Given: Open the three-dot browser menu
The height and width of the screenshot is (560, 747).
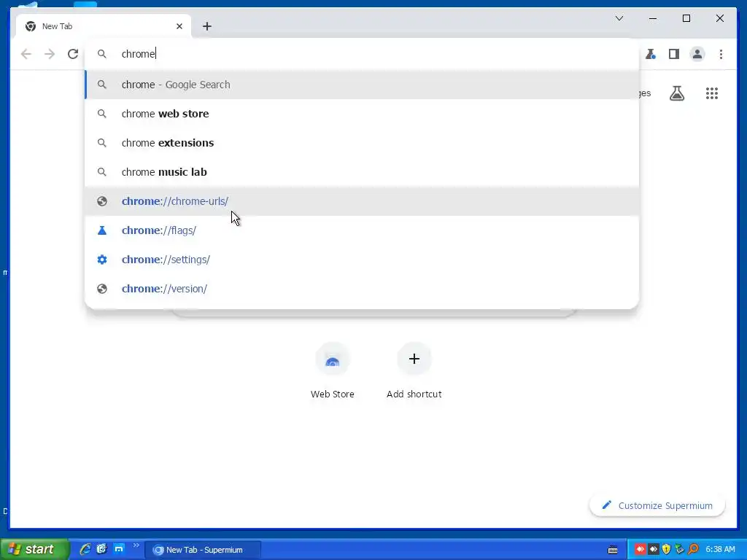Looking at the screenshot, I should tap(721, 54).
